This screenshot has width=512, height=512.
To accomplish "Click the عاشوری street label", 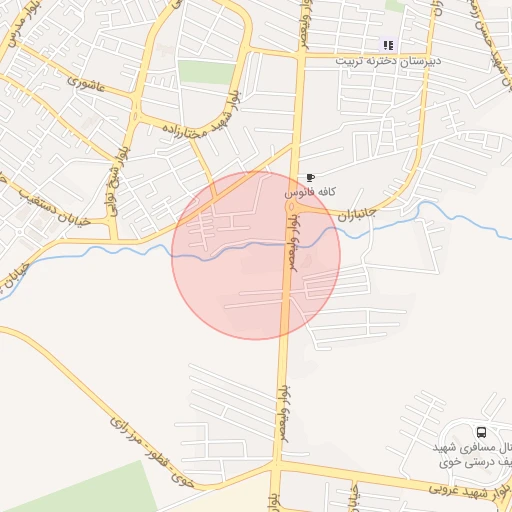I will (x=86, y=84).
